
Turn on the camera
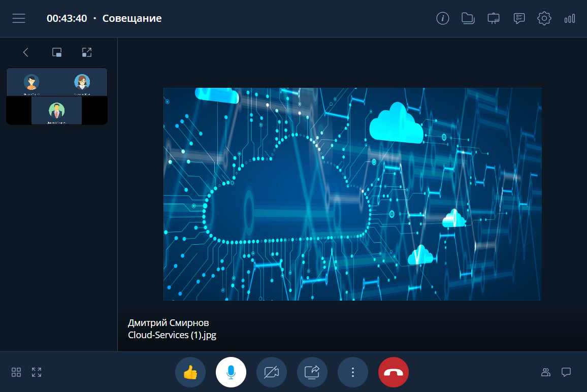point(272,372)
